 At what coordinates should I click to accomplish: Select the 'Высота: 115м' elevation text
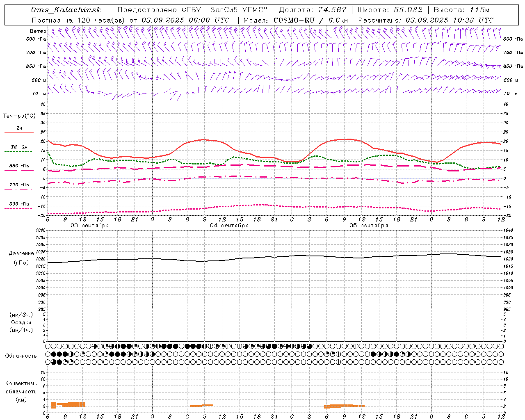click(461, 10)
